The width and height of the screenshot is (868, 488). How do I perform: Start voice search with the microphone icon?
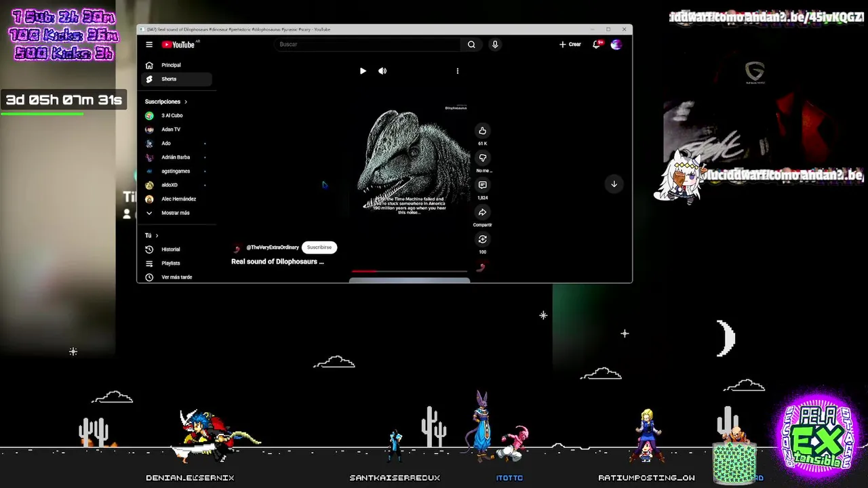(x=495, y=45)
